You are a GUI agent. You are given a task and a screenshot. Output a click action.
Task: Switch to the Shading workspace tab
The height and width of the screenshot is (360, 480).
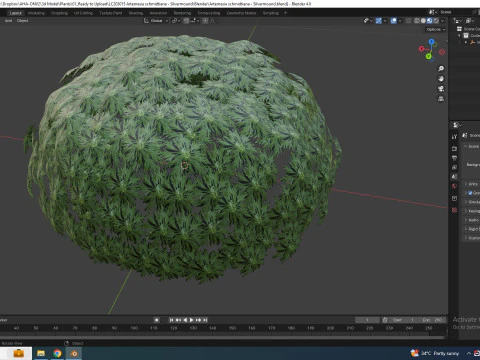pyautogui.click(x=136, y=13)
